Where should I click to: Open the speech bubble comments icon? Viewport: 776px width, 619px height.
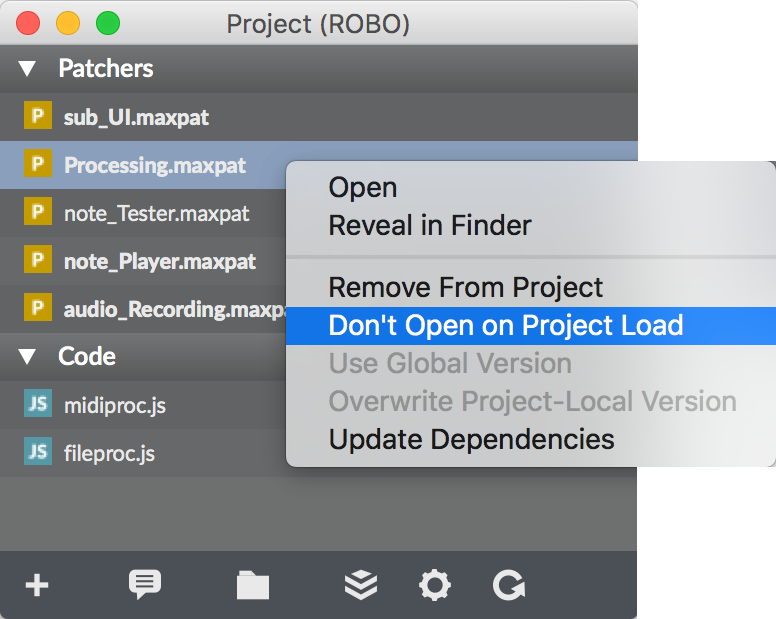(x=145, y=584)
